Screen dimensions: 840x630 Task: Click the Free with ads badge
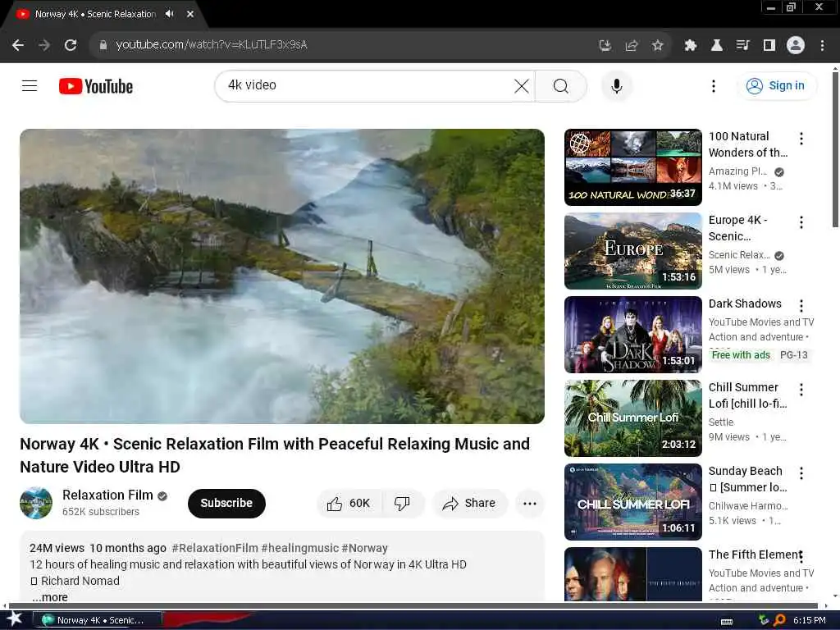[x=741, y=354]
